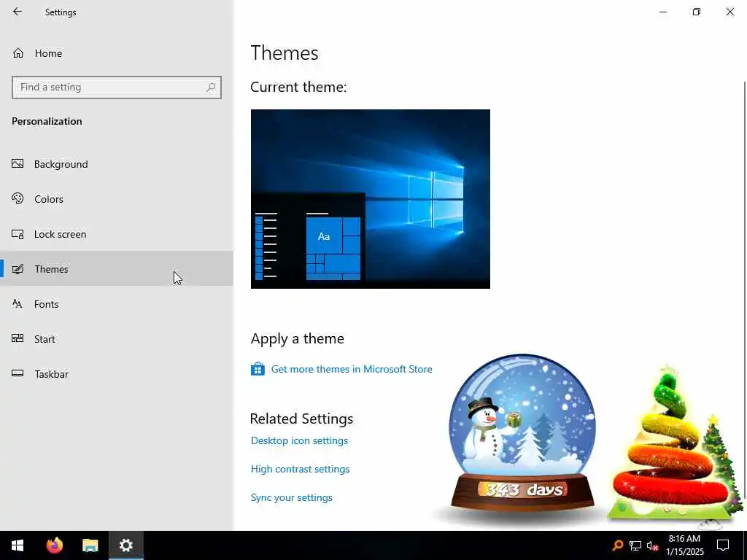Click the Background picture icon
Screen dimensions: 747x560
pyautogui.click(x=18, y=164)
